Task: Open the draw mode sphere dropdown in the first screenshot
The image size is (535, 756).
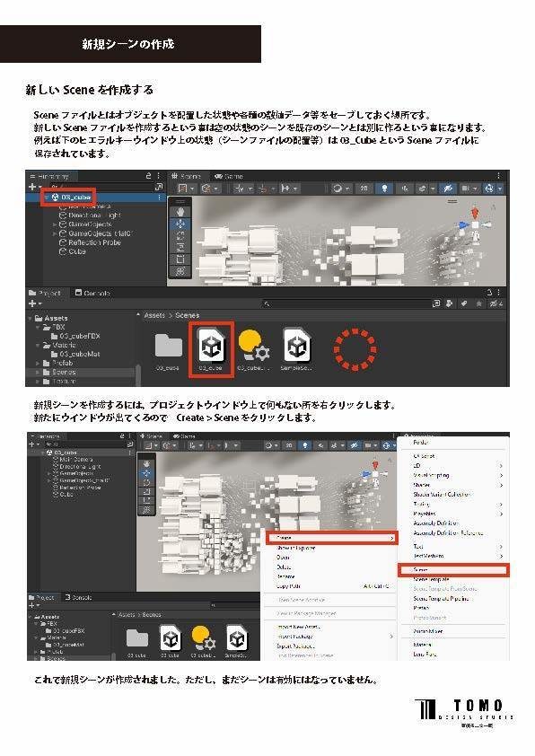Action: pyautogui.click(x=340, y=188)
